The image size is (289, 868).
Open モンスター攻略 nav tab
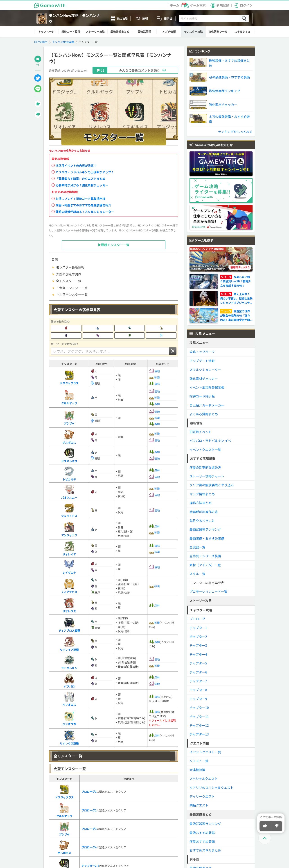click(x=193, y=32)
